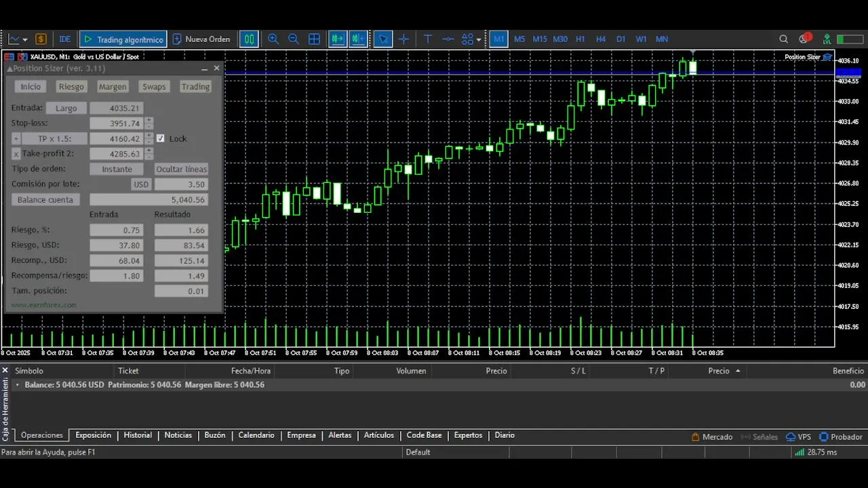This screenshot has height=488, width=868.
Task: Increase the Stop-loss value with plus stepper
Action: pyautogui.click(x=149, y=121)
